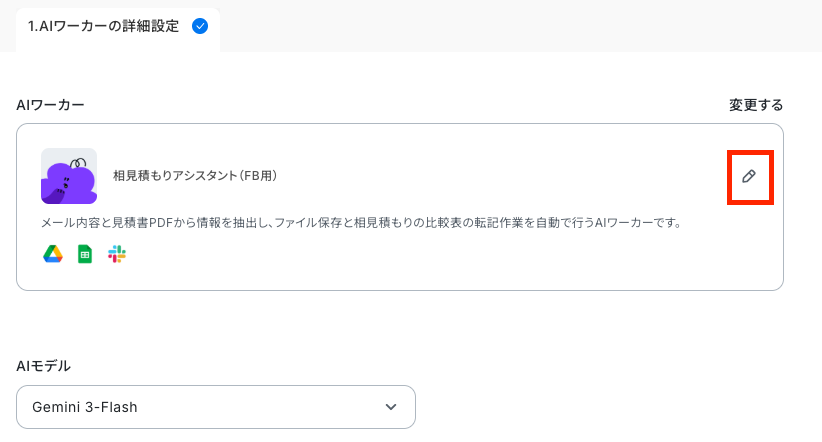Viewport: 822px width, 442px height.
Task: Click the blue checkmark badge on the tab
Action: coord(200,26)
